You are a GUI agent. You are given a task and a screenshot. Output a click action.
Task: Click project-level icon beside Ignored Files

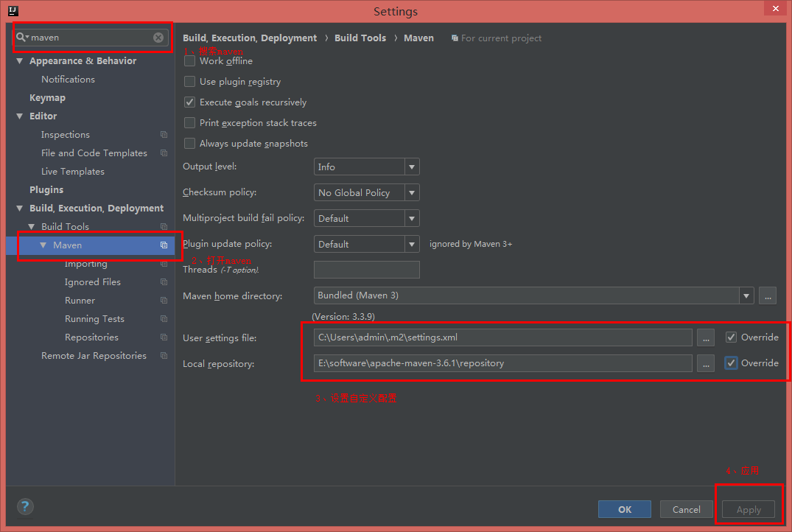coord(164,282)
